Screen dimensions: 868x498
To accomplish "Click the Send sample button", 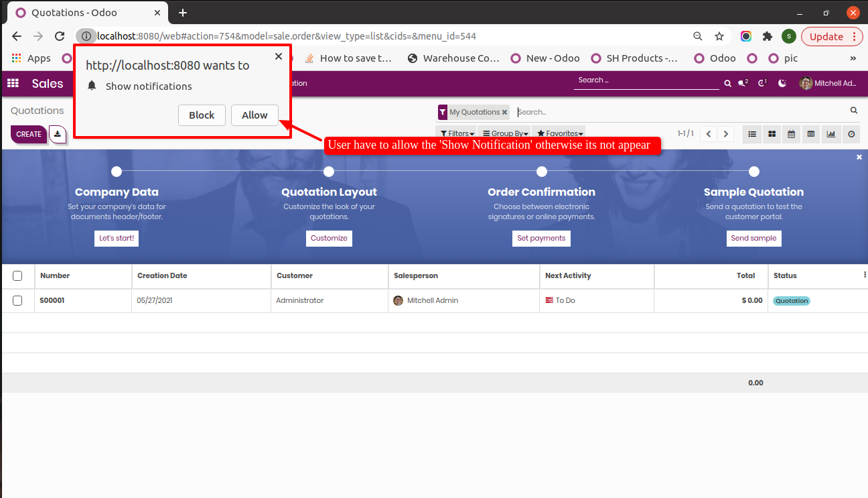I will [x=753, y=238].
